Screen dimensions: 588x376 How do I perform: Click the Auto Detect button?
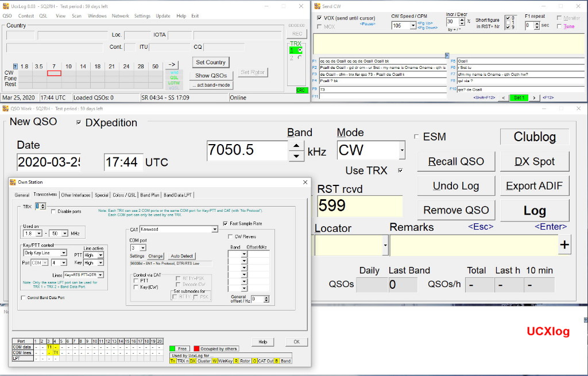182,256
